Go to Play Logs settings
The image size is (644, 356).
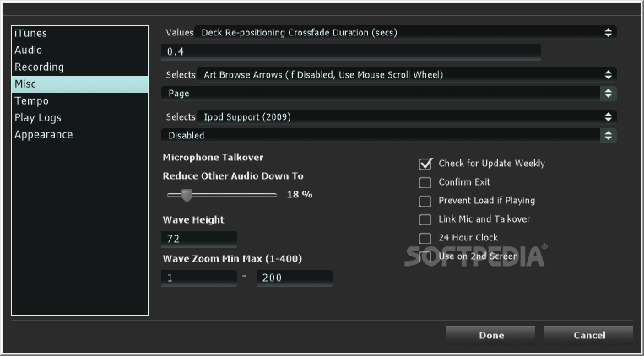(x=79, y=117)
